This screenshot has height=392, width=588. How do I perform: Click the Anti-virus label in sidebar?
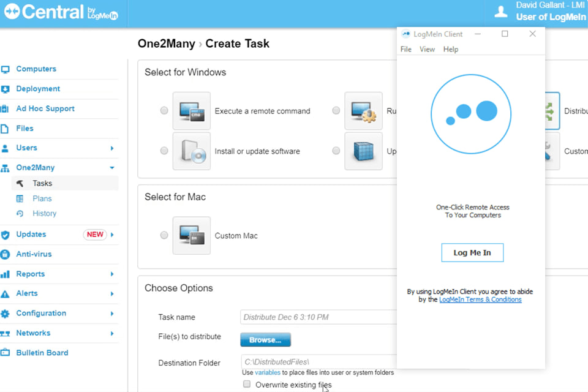(x=34, y=254)
